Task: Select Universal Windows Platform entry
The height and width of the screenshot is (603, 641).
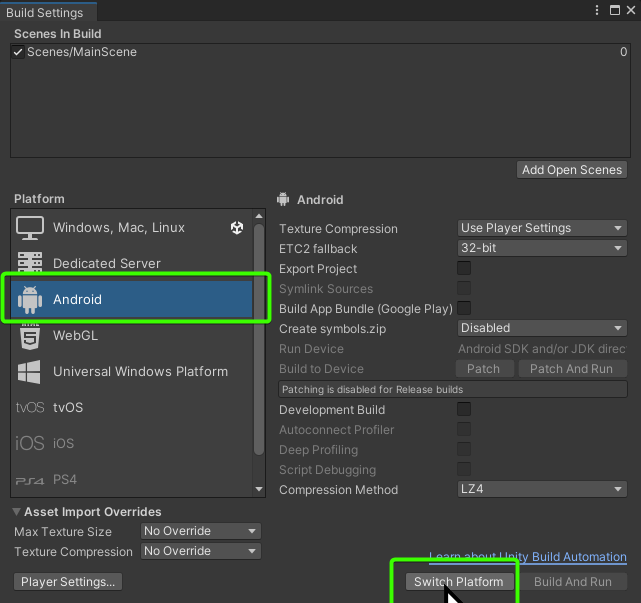Action: point(132,372)
